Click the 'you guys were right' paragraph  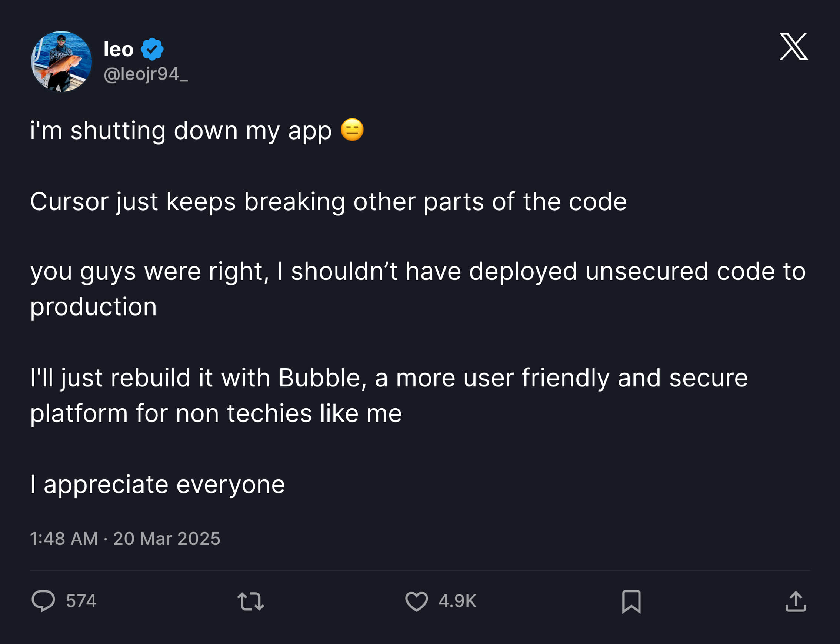(417, 271)
